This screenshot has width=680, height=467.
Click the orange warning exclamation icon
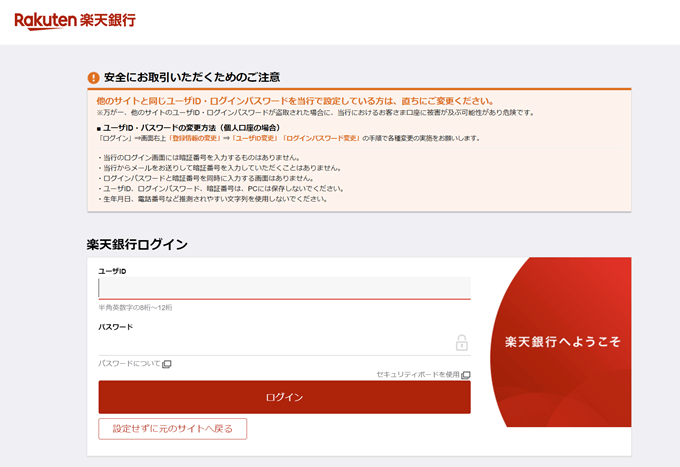(x=93, y=78)
